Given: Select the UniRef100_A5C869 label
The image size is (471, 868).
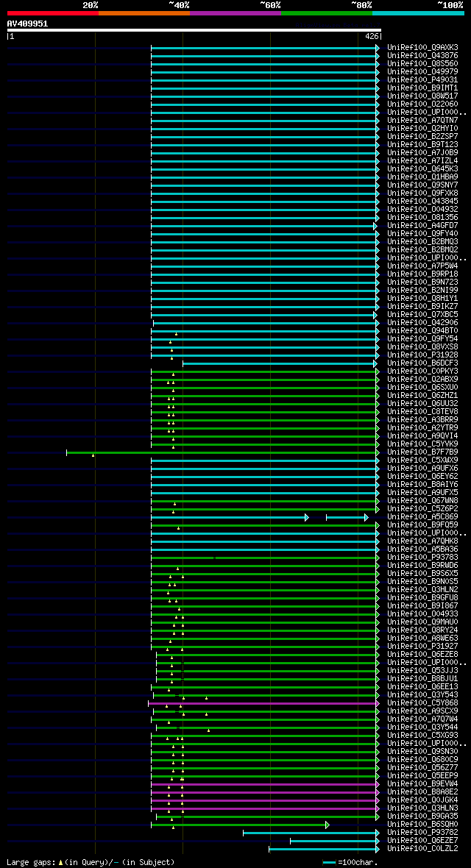Looking at the screenshot, I should click(x=422, y=516).
